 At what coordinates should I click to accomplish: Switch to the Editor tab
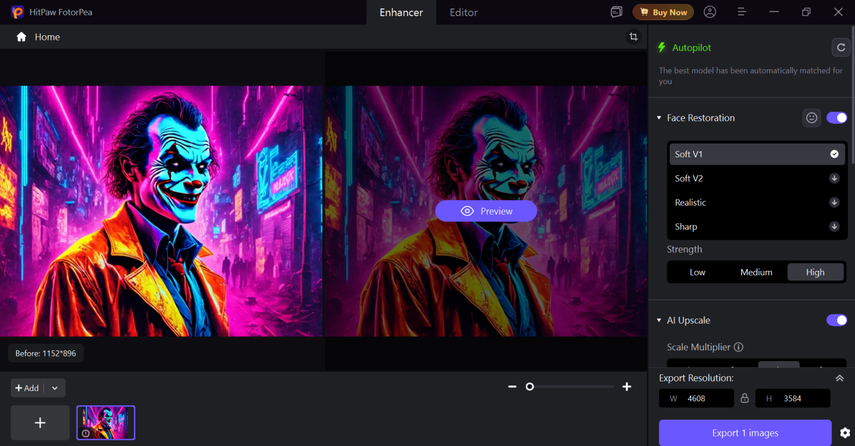coord(463,13)
